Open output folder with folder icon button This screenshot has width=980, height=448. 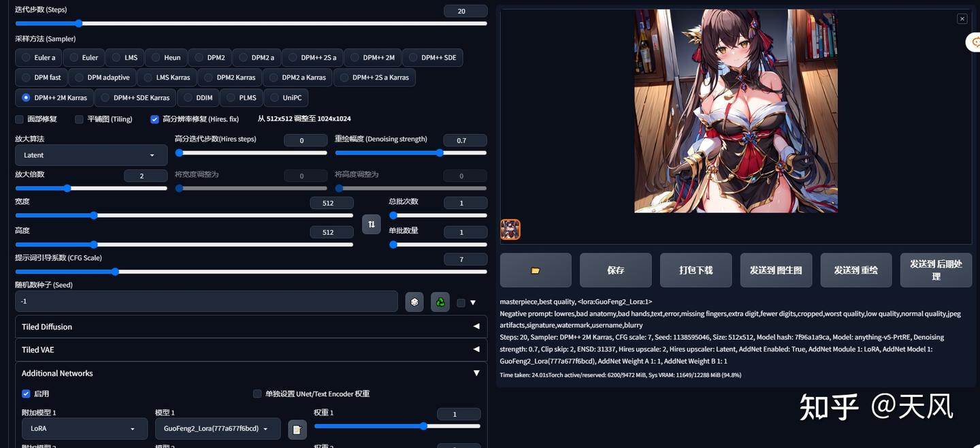tap(536, 270)
